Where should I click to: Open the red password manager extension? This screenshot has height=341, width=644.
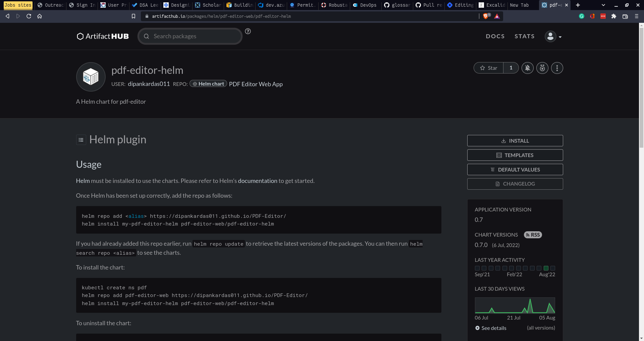click(603, 16)
